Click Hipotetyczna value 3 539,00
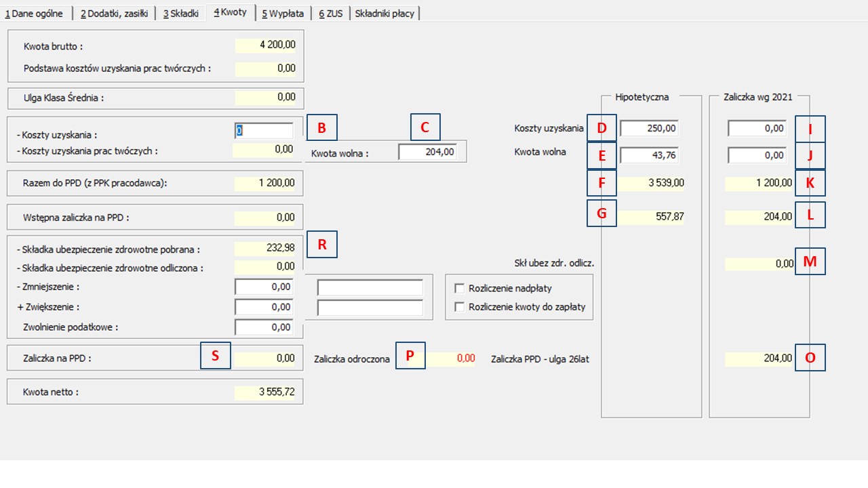868x488 pixels. pos(651,183)
